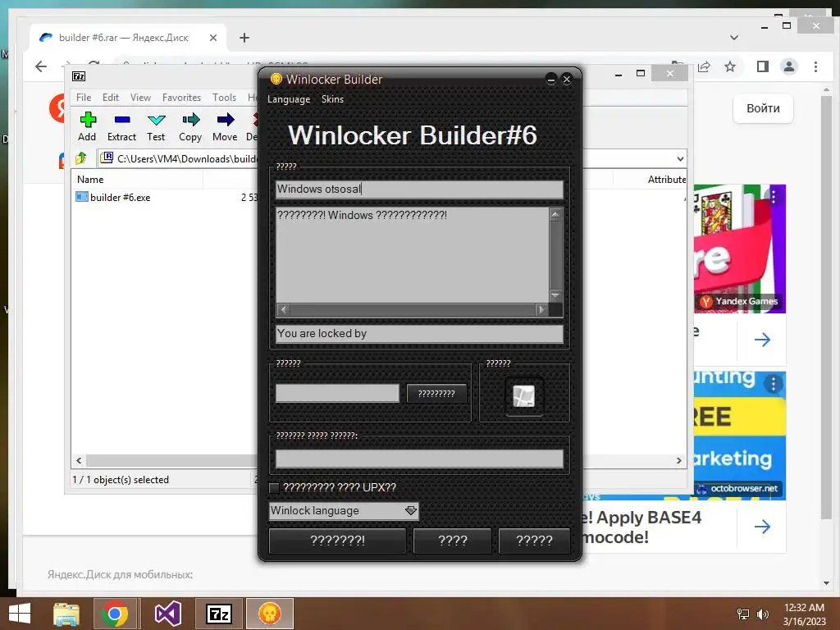Open Edit menu in 7-Zip

[x=111, y=98]
